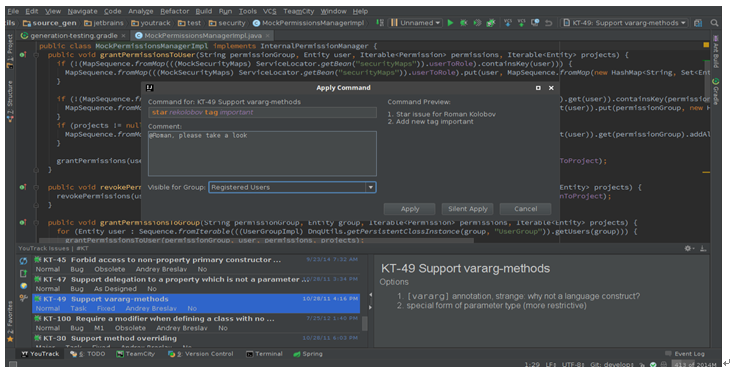Click the undo revert arrow in toolbar
This screenshot has width=736, height=373.
[548, 23]
